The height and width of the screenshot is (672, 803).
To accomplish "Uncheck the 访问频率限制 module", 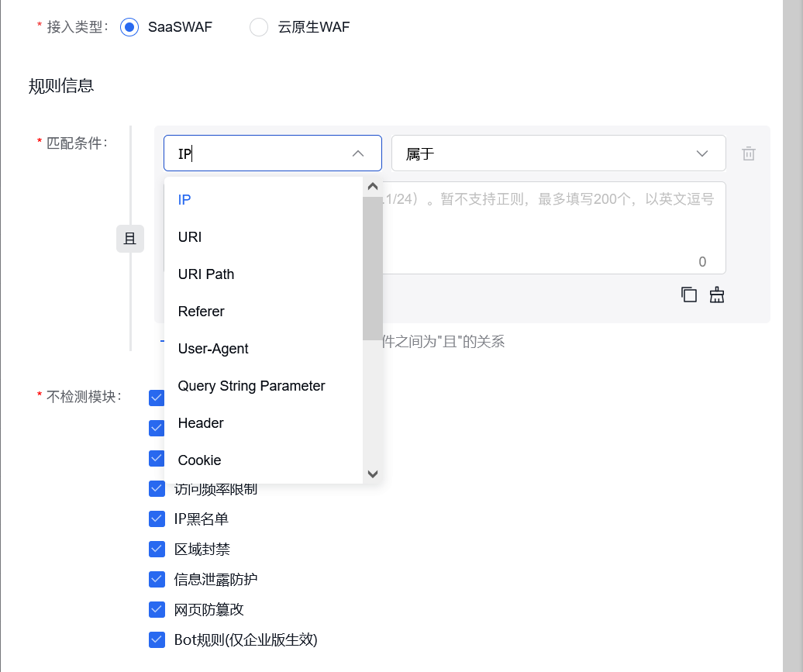I will [156, 488].
